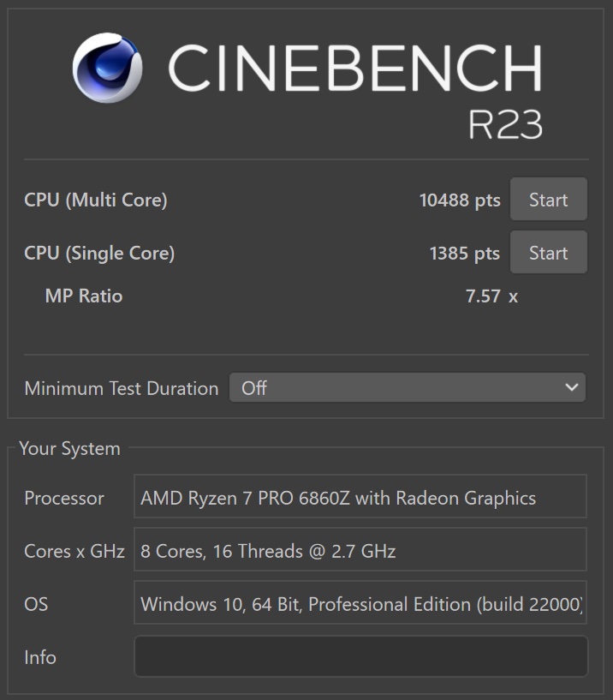This screenshot has height=700, width=613.
Task: Click the Minimum Test Duration label
Action: point(122,388)
